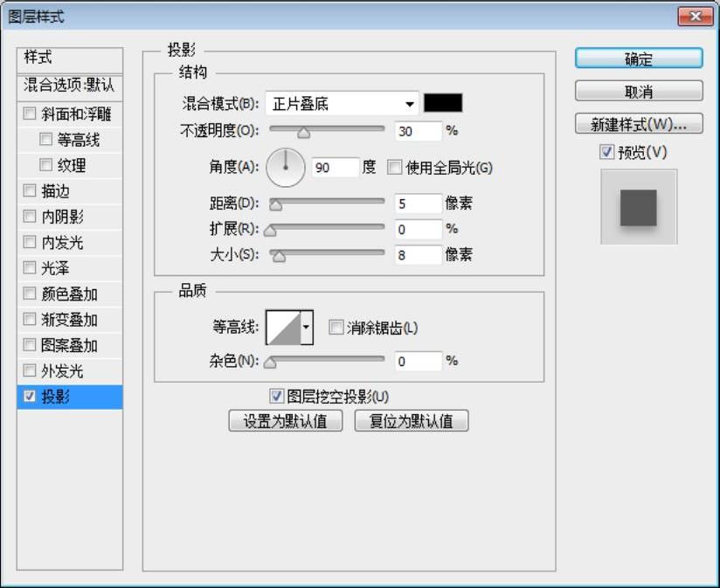
Task: Enable the 颜色叠加 checkbox
Action: (x=30, y=294)
